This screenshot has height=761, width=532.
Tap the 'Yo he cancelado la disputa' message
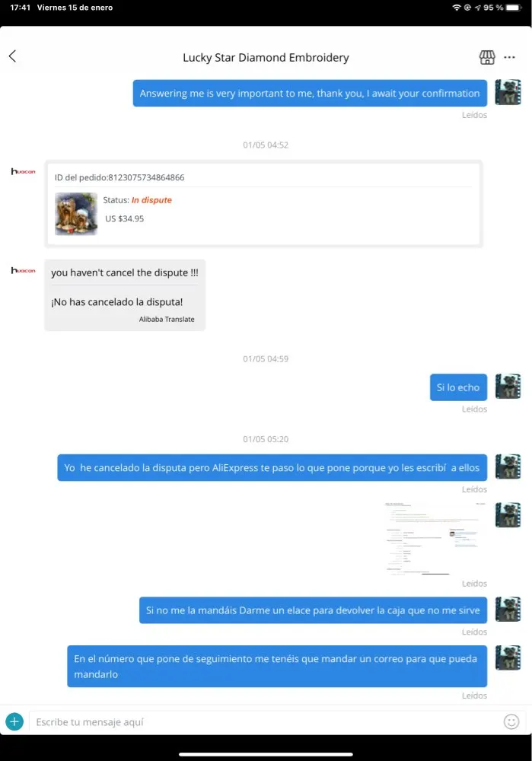click(x=272, y=467)
